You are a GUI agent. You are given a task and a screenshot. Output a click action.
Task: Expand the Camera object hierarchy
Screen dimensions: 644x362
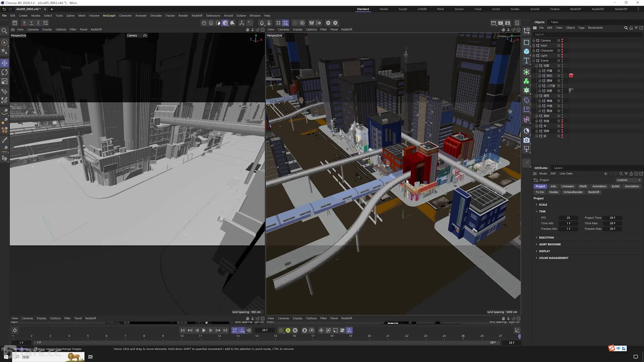tap(534, 41)
